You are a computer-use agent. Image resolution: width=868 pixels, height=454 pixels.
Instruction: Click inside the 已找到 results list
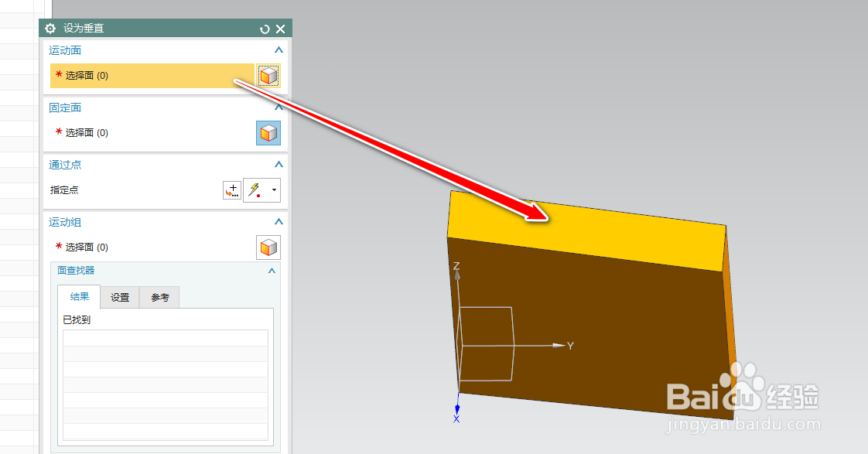click(166, 385)
